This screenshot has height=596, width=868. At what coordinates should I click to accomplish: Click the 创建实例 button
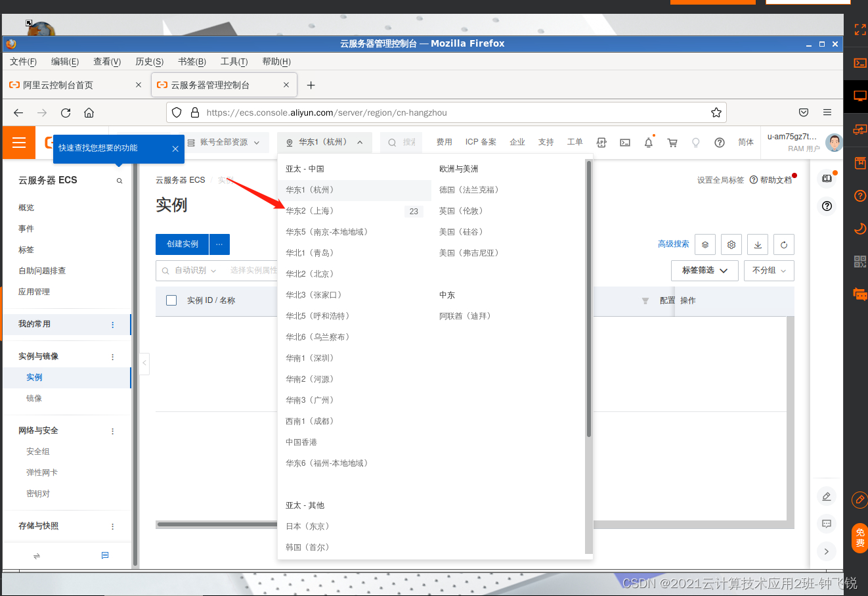182,244
